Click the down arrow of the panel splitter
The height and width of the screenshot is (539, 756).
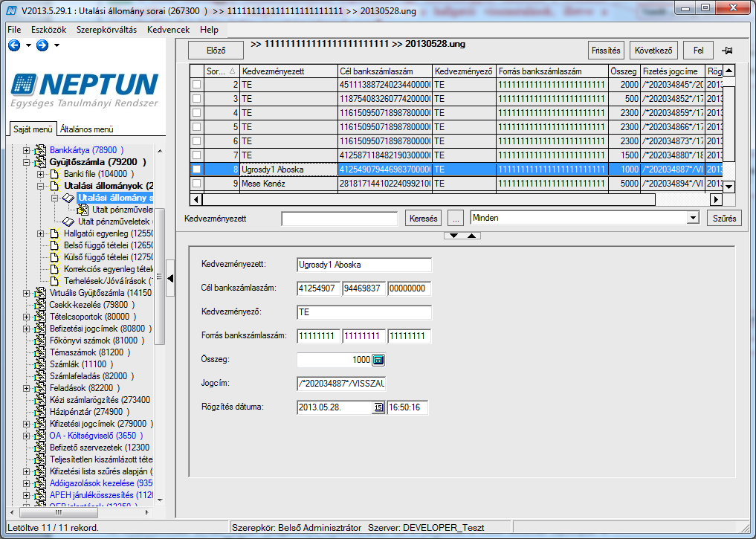(453, 236)
